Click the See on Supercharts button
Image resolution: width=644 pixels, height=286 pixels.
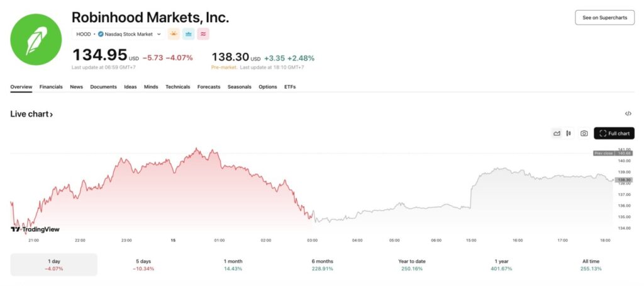click(604, 18)
